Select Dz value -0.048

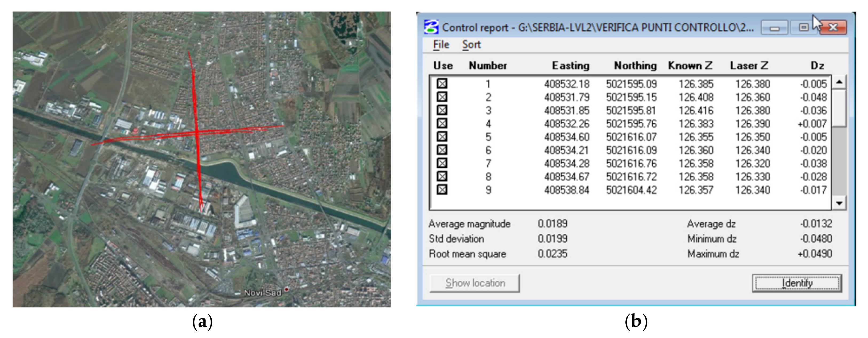(x=813, y=97)
